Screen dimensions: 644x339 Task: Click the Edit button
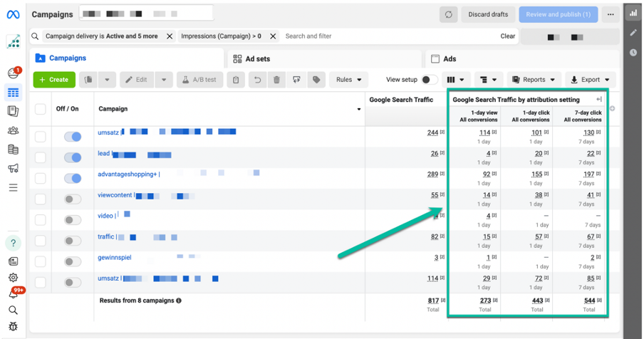tap(137, 80)
